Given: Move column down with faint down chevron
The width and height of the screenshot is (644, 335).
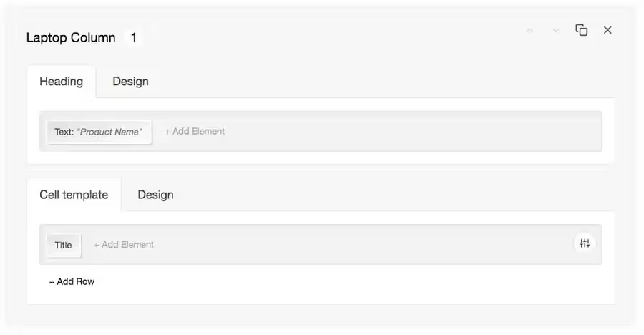Looking at the screenshot, I should pos(556,30).
